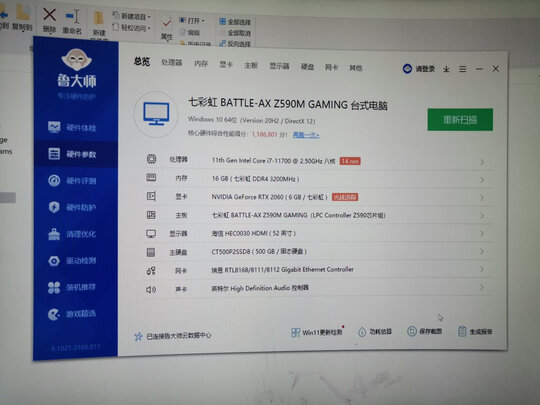This screenshot has height=405, width=540.
Task: Click the 主板 row icon
Action: (151, 215)
